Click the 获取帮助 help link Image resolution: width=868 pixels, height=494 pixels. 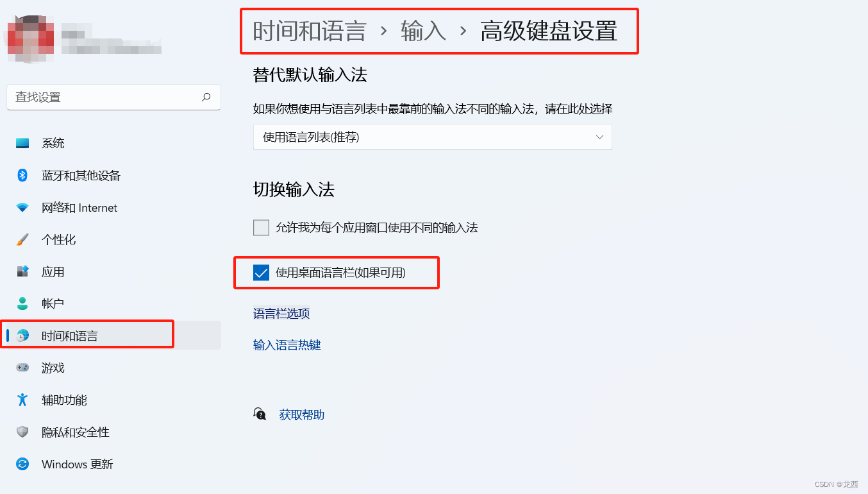tap(302, 415)
